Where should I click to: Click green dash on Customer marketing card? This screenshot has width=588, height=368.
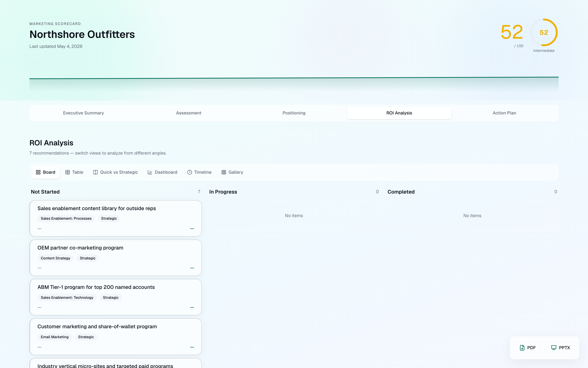(192, 347)
